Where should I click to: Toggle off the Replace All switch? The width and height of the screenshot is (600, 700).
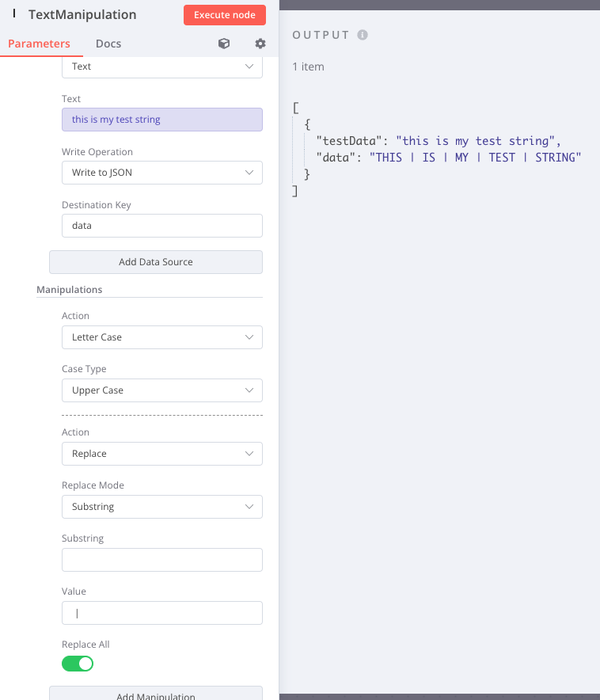[78, 664]
